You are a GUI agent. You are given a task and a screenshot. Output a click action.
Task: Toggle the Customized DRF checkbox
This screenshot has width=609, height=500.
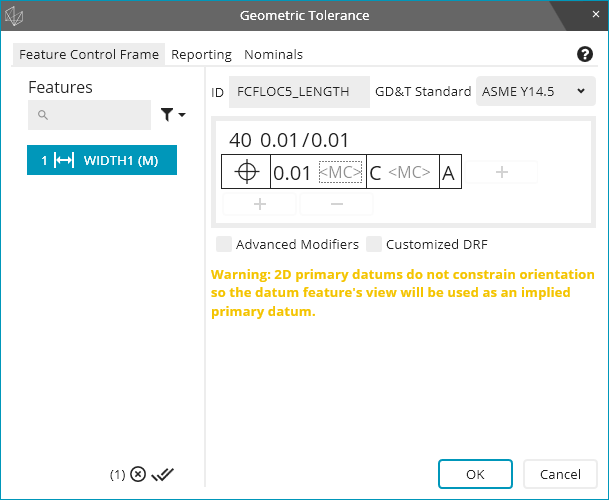[374, 244]
